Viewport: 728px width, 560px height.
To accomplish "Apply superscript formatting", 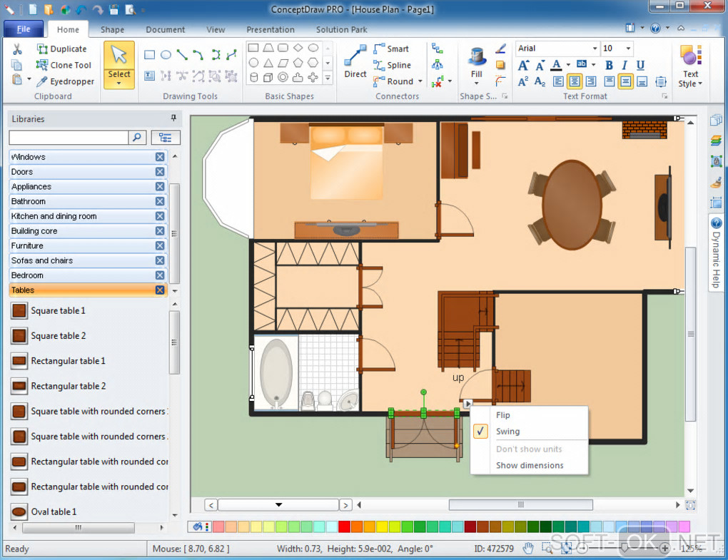I will [523, 81].
